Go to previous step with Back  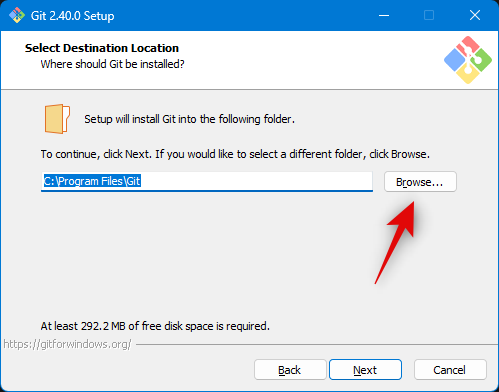(290, 370)
